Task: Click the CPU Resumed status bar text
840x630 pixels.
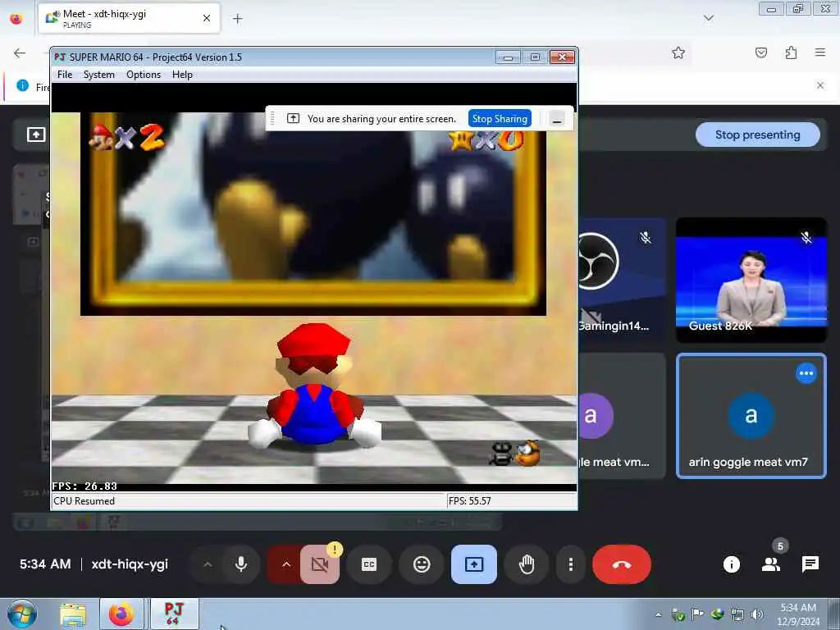Action: point(84,501)
